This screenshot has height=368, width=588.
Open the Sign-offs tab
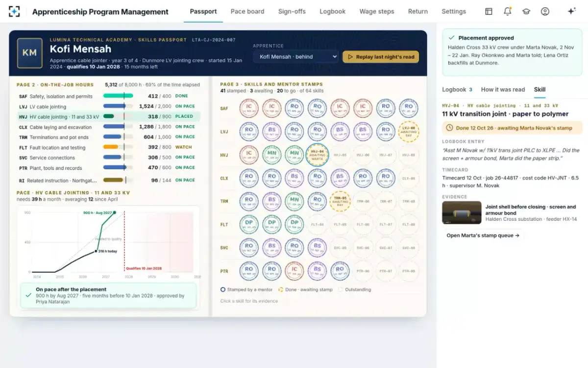(292, 11)
